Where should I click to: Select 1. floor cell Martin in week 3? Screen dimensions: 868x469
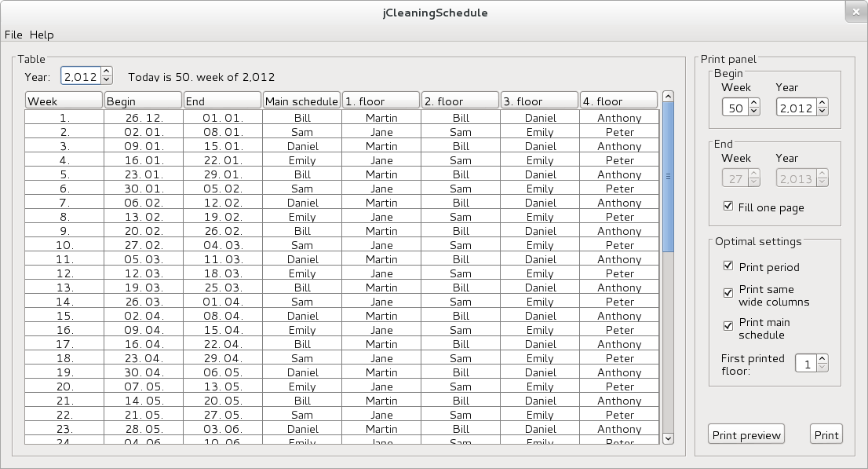pos(381,146)
